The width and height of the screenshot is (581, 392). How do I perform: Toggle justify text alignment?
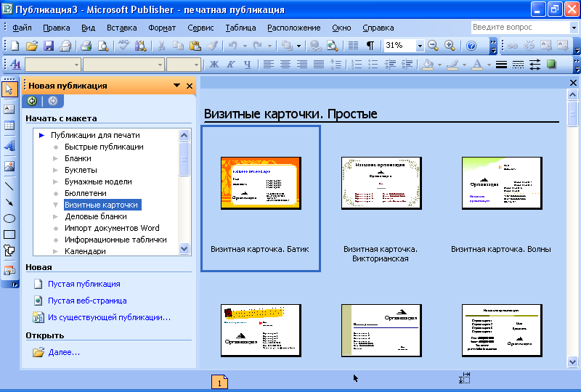coord(319,64)
